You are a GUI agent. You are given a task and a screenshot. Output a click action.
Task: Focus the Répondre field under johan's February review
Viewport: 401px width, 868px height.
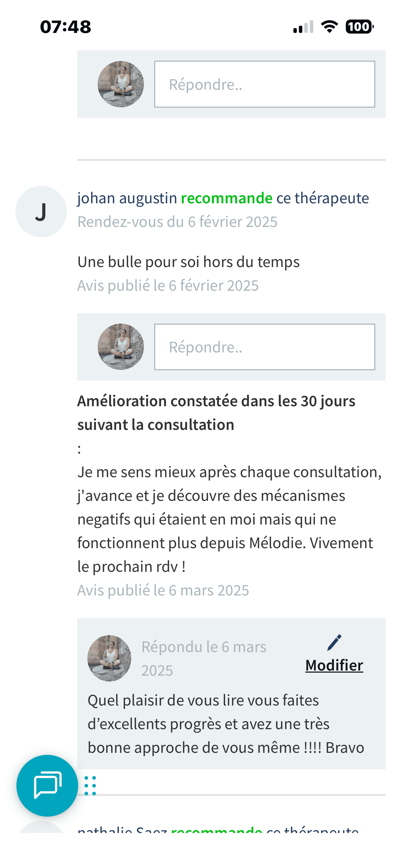tap(264, 347)
